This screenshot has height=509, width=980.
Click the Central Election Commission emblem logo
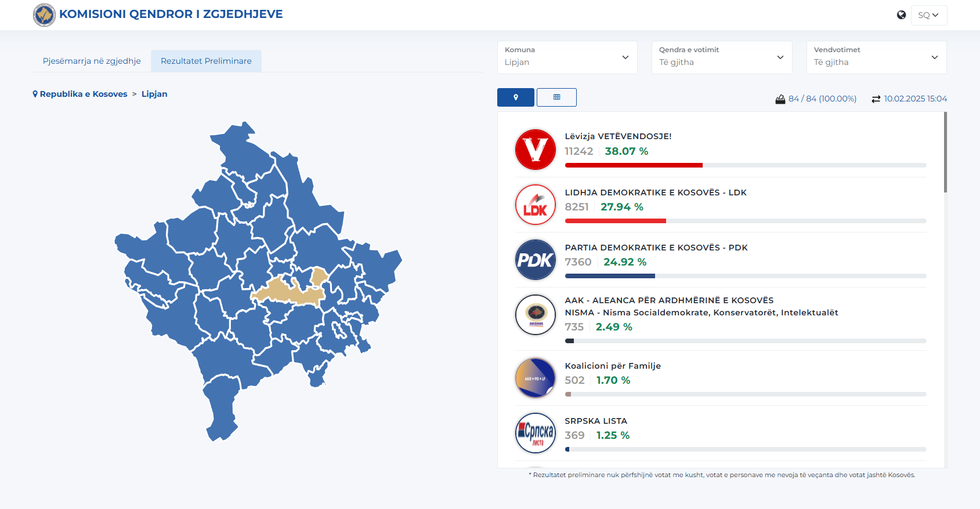click(x=44, y=14)
